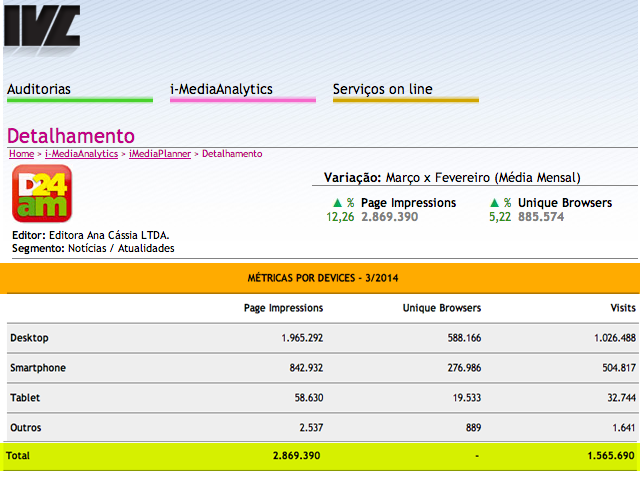Viewport: 640px width, 477px height.
Task: Click the orange Métricas por Devices header bar
Action: [320, 277]
